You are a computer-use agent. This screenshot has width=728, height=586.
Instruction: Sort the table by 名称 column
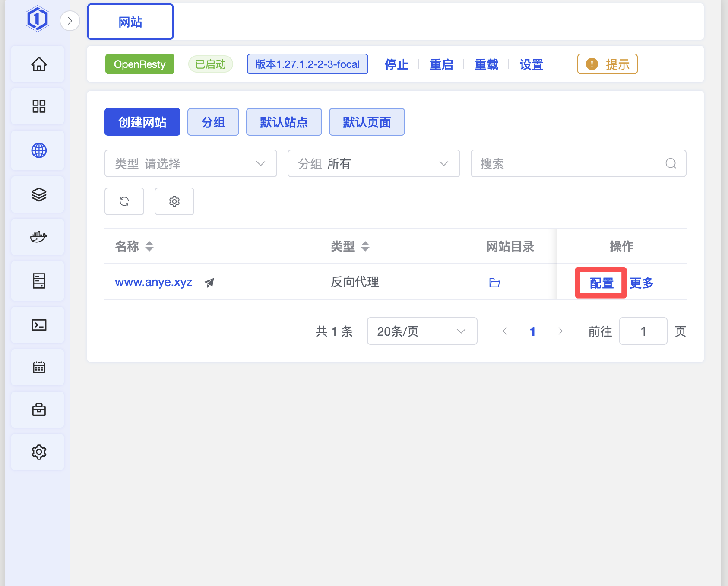tap(149, 246)
